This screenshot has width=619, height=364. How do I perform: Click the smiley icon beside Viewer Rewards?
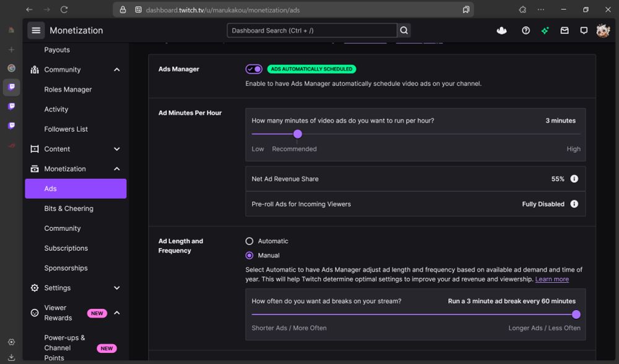35,313
